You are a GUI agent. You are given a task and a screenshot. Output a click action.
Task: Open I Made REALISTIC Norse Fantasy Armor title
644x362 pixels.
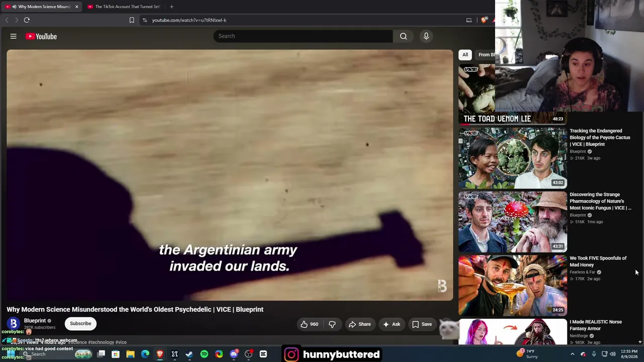click(x=596, y=325)
